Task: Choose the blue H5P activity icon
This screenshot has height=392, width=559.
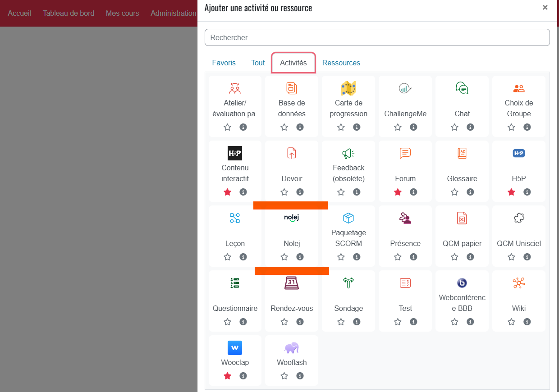Action: tap(519, 153)
